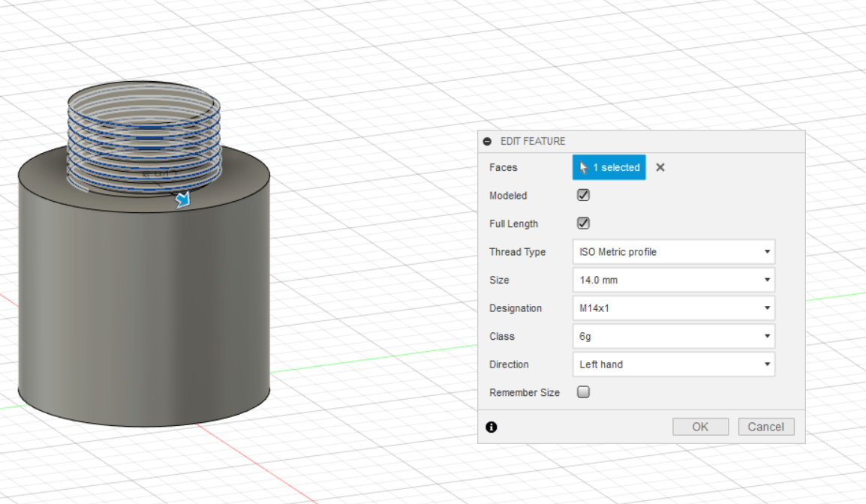866x504 pixels.
Task: Uncheck the Full Length checkbox
Action: (583, 223)
